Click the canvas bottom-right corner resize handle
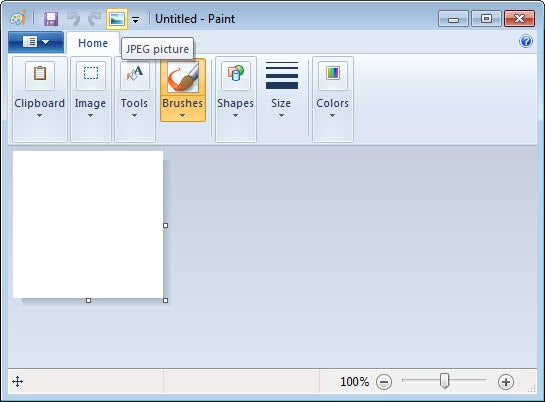545x402 pixels. point(165,300)
